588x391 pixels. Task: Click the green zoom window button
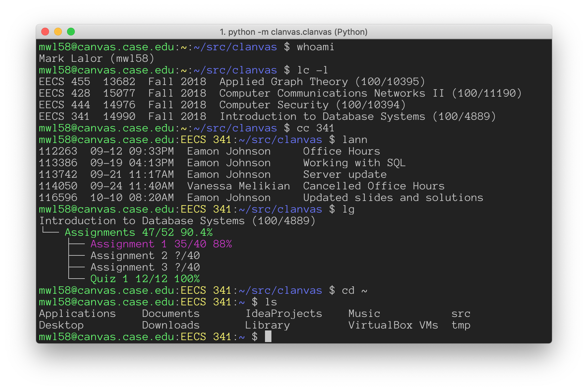71,32
